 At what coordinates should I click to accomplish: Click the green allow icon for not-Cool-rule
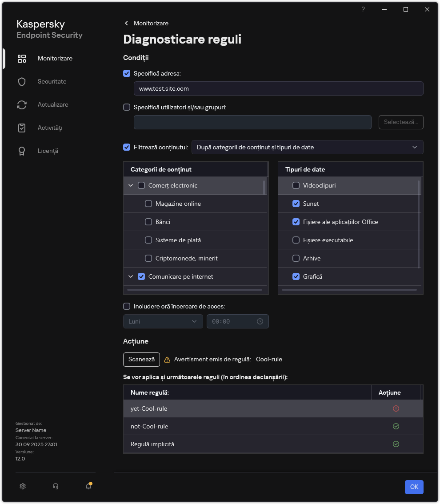pyautogui.click(x=396, y=426)
